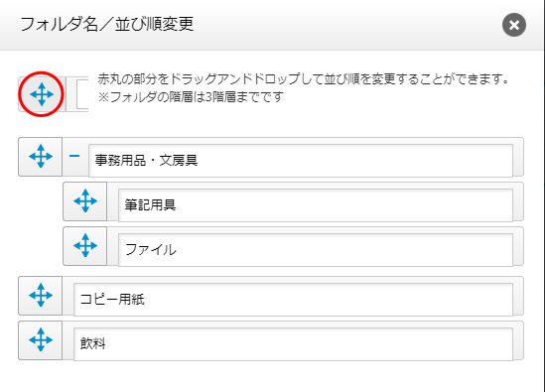Select the move handle for コピー用紙 row
The height and width of the screenshot is (392, 545).
tap(41, 296)
